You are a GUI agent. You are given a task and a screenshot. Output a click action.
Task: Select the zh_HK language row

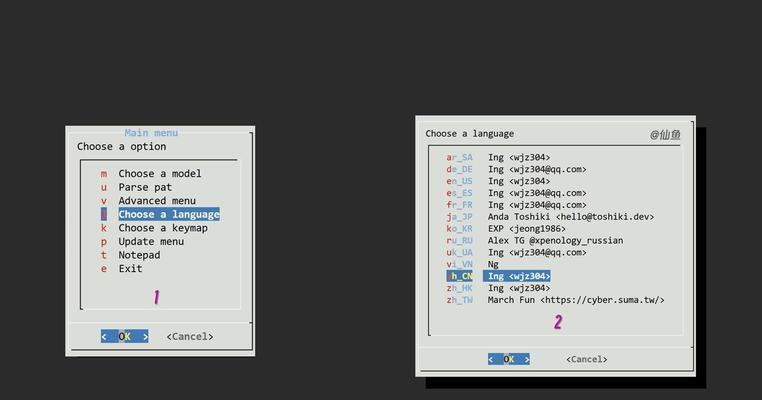498,288
